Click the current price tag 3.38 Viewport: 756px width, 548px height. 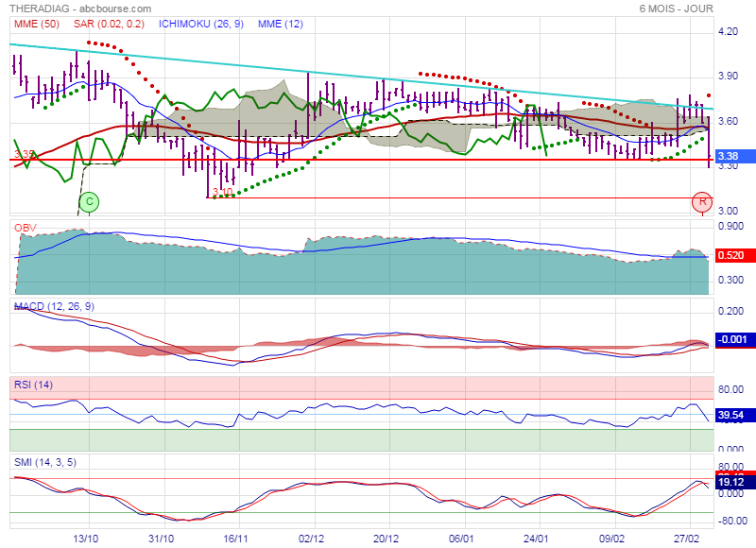click(728, 157)
